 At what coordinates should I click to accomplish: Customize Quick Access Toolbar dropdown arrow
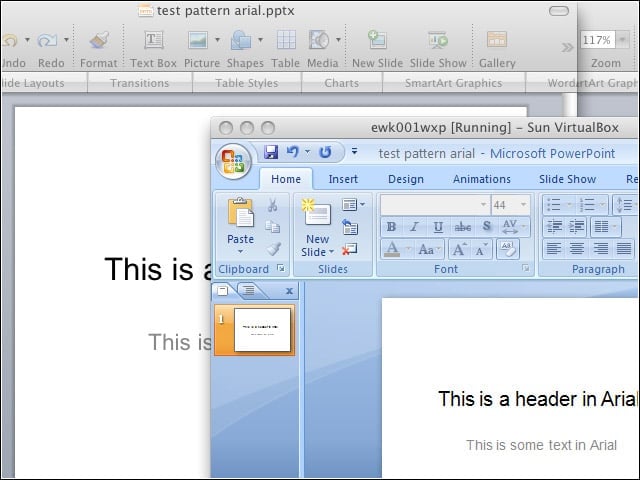(x=355, y=152)
